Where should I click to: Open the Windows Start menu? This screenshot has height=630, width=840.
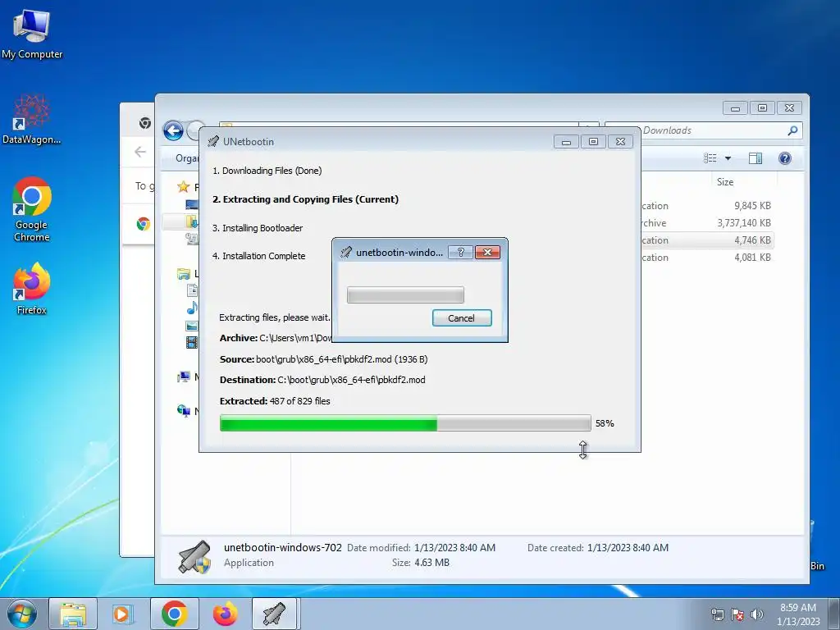point(22,614)
